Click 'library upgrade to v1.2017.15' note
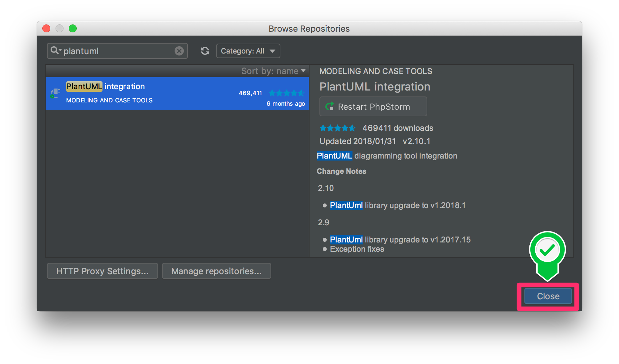This screenshot has width=619, height=364. (418, 240)
